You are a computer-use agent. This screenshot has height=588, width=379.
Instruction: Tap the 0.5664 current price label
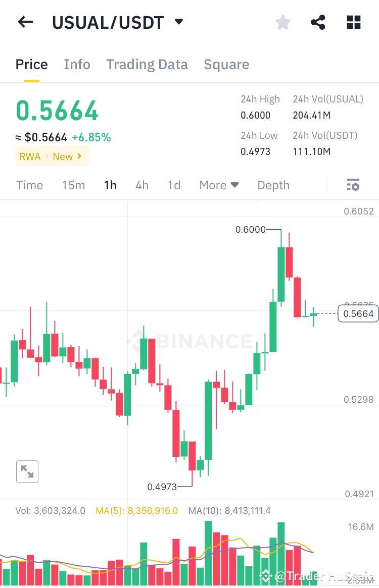pyautogui.click(x=358, y=313)
